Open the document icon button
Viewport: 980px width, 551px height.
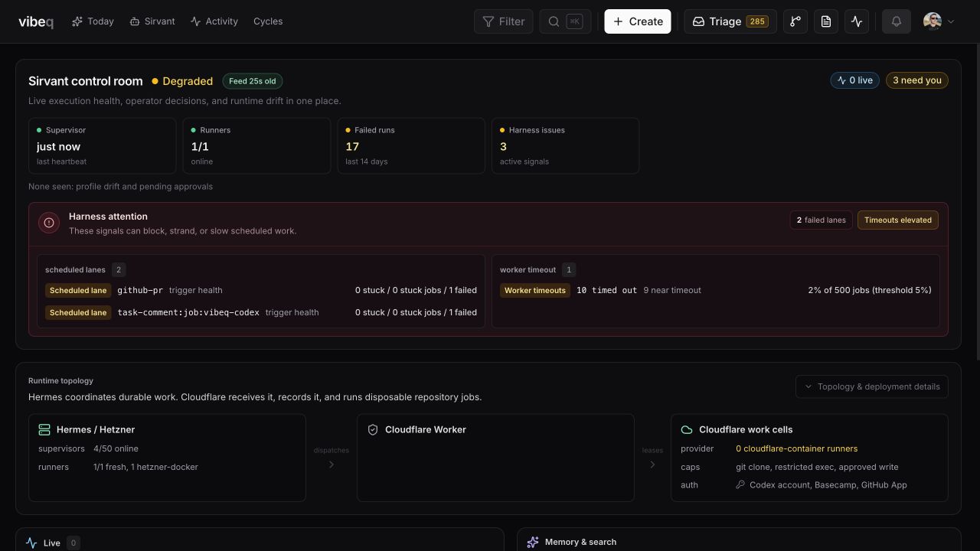[x=826, y=21]
